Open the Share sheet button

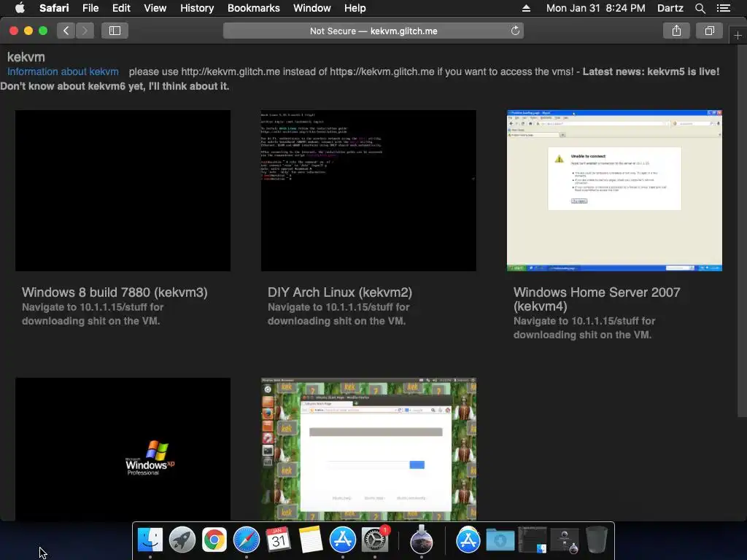click(x=676, y=31)
